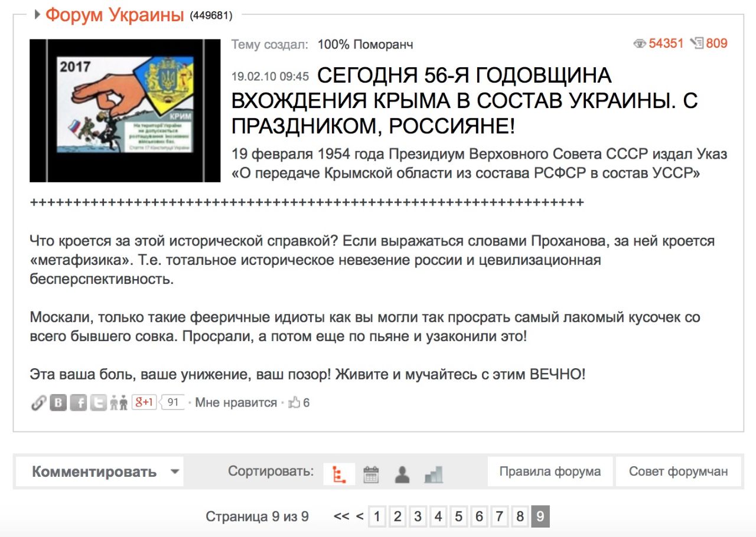Click the thumbs-up like icon
This screenshot has height=537, width=756.
[294, 403]
